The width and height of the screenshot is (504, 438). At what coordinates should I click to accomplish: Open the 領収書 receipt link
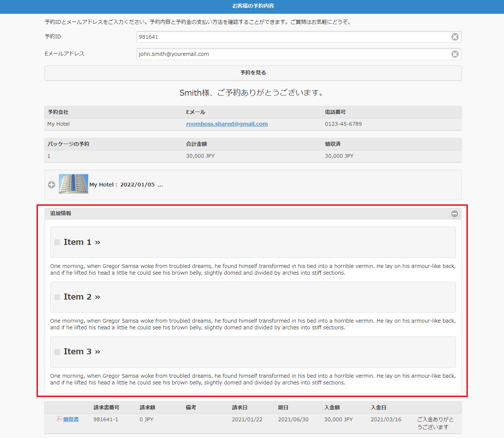coord(71,419)
